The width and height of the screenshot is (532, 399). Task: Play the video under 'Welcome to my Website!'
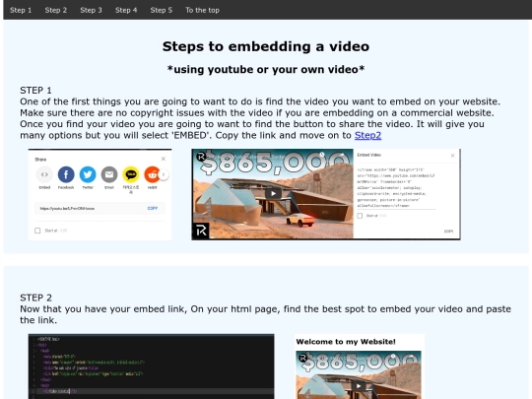tap(359, 386)
